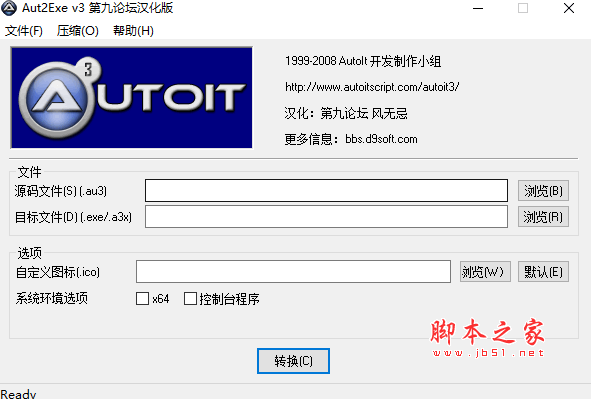Click the AutoIt title bar app icon

pos(9,8)
